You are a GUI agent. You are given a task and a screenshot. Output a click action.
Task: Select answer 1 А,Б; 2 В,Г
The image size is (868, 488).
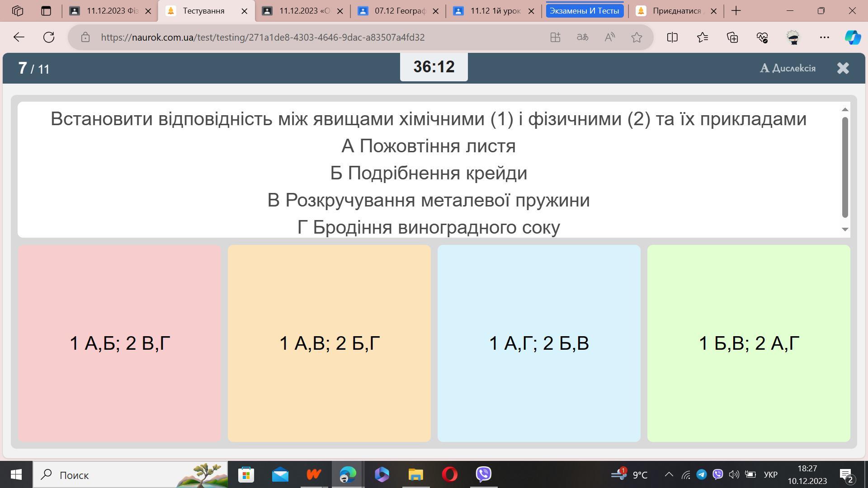click(119, 343)
